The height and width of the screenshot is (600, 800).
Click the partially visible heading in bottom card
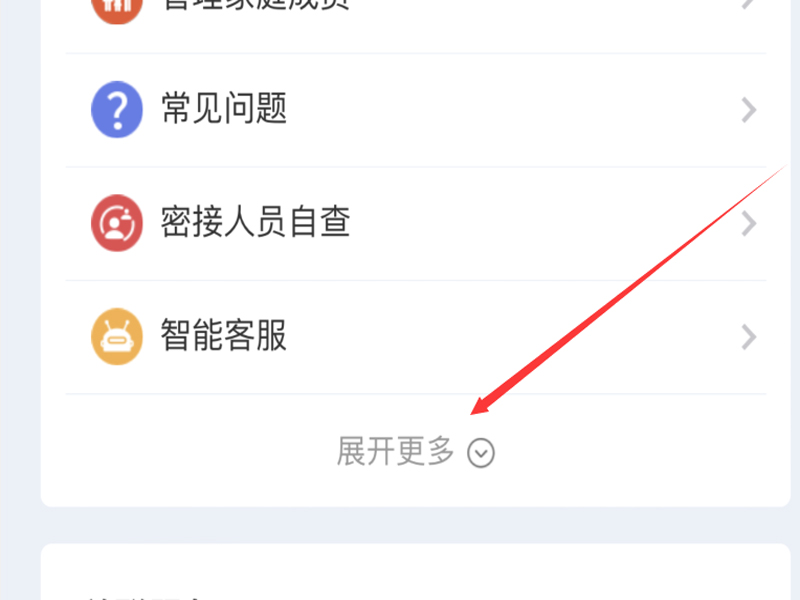click(145, 597)
